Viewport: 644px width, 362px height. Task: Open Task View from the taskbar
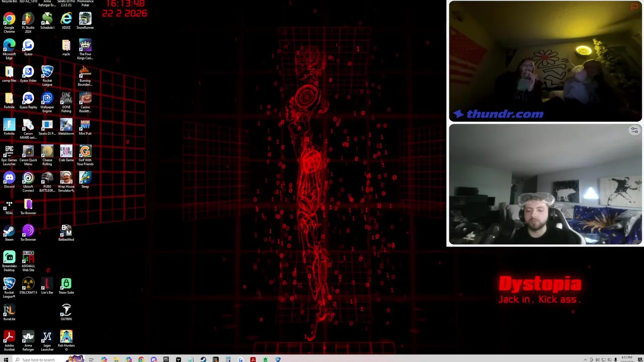(x=91, y=359)
